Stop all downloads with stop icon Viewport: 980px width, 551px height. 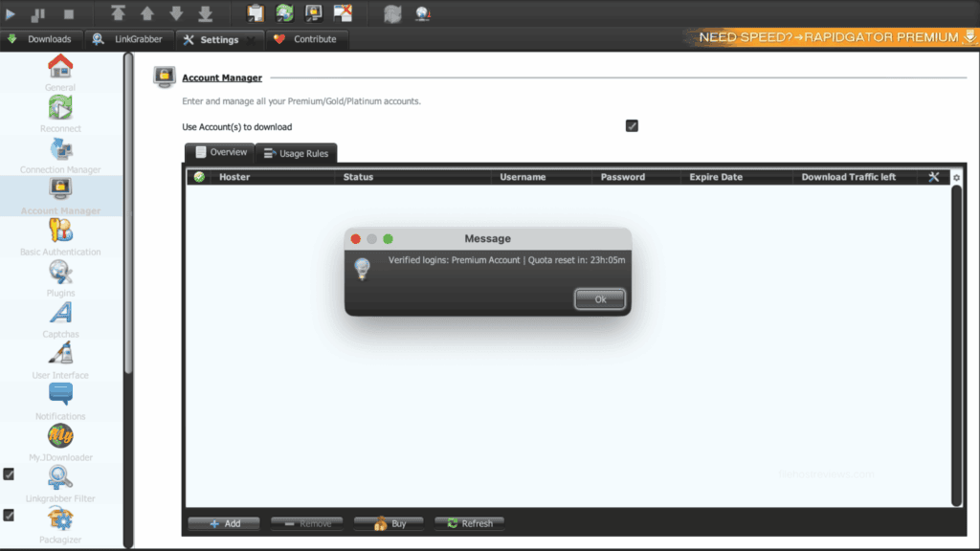[69, 13]
